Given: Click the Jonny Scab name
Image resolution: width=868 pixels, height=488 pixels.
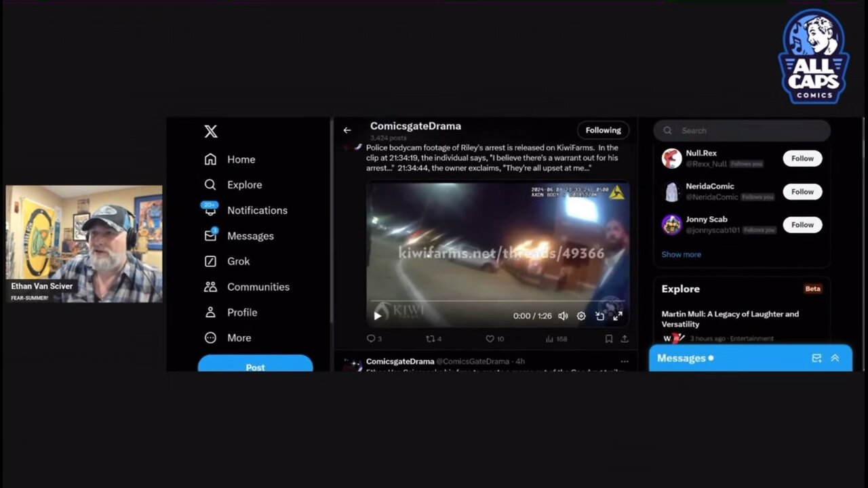Looking at the screenshot, I should click(x=707, y=220).
